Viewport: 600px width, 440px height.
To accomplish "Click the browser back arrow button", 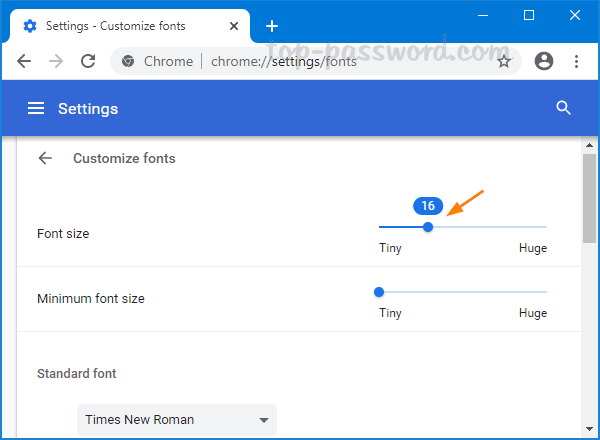I will click(x=24, y=61).
